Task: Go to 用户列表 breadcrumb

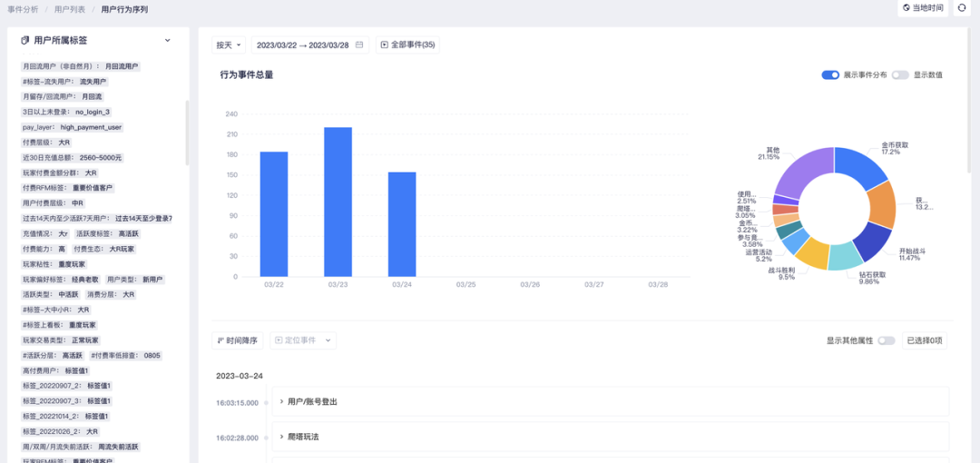Action: tap(70, 9)
